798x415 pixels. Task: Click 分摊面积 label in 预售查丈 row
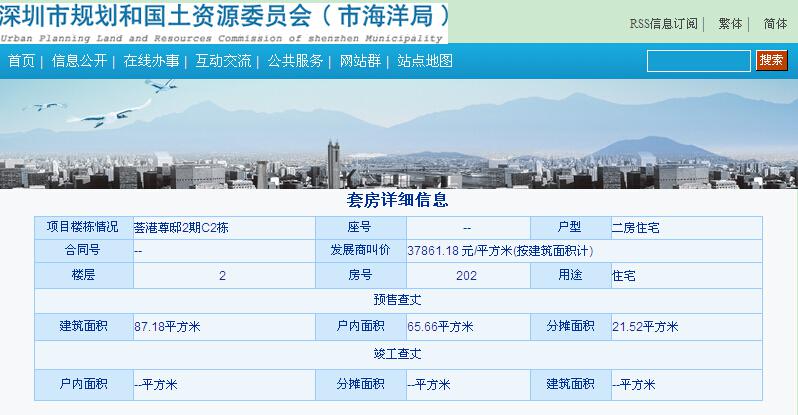coord(571,326)
